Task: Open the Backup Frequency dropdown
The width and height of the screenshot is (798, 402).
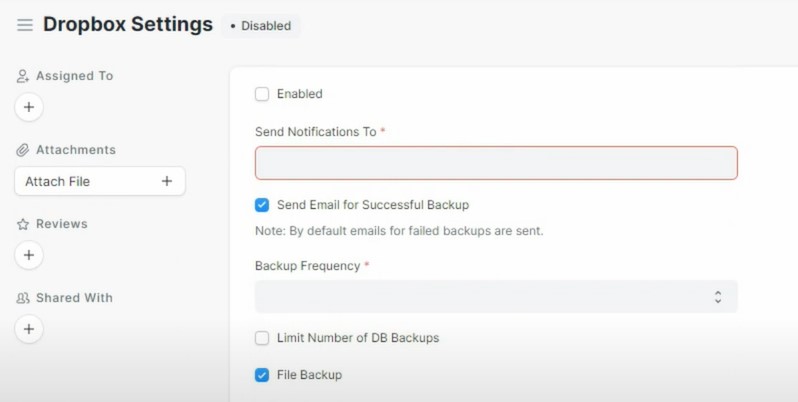Action: 496,297
